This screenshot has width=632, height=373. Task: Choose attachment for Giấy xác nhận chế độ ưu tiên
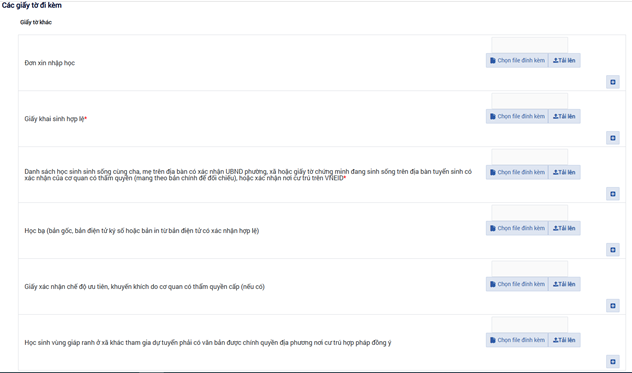click(x=517, y=284)
